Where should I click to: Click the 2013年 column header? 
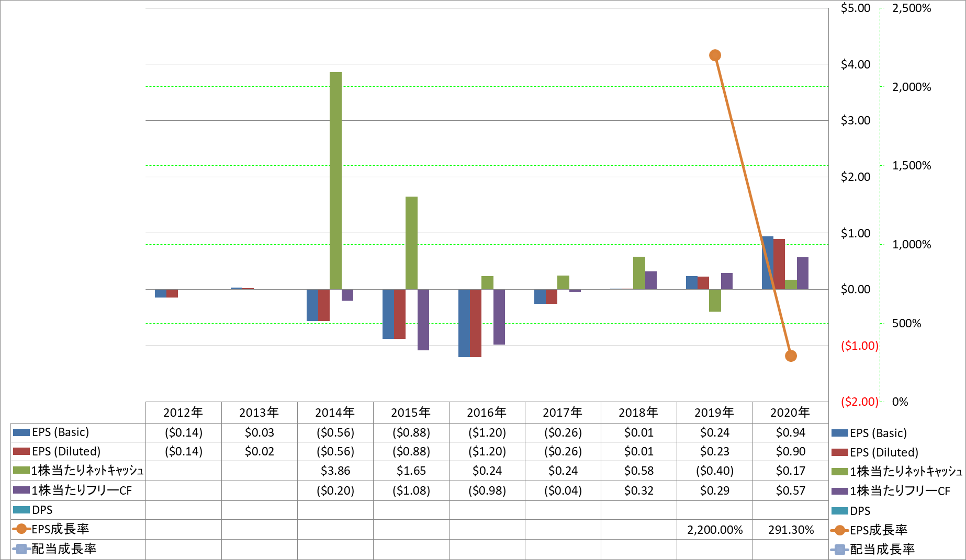[x=259, y=413]
